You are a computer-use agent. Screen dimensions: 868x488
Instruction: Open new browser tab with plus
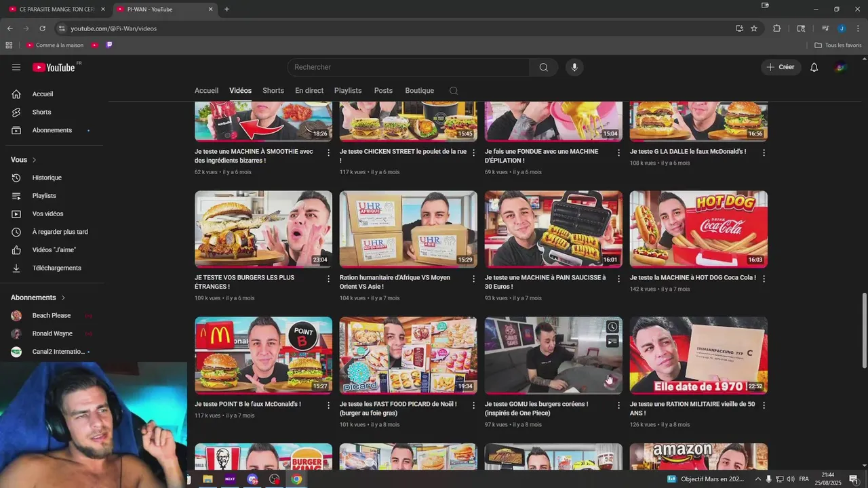coord(226,9)
